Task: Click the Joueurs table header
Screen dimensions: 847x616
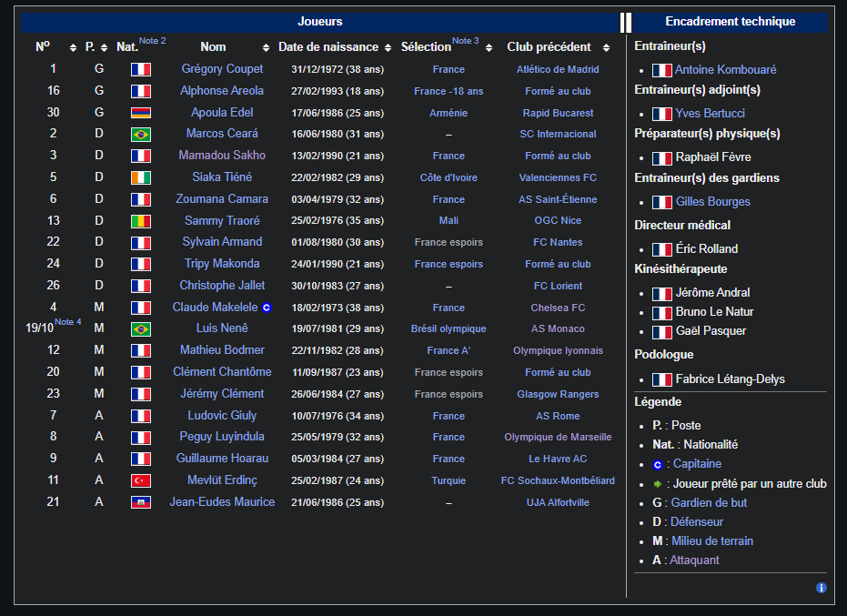Action: 320,22
